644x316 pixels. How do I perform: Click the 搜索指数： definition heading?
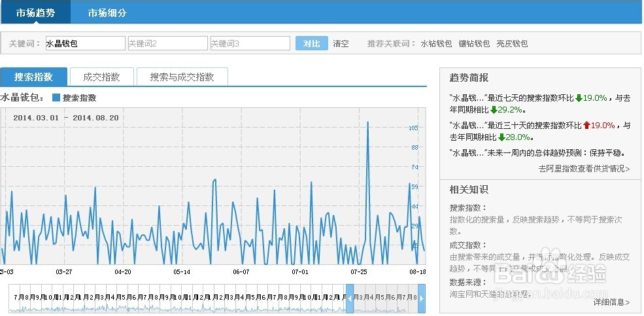468,208
